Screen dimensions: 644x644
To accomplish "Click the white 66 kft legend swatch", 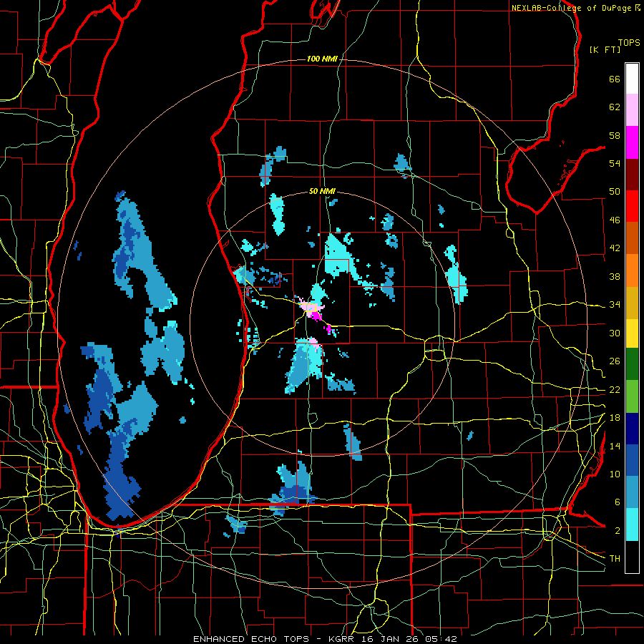I will [x=632, y=79].
